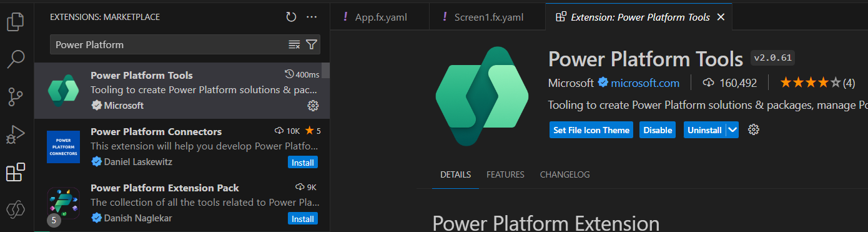The height and width of the screenshot is (232, 868).
Task: Open the Explorer view in activity bar
Action: tap(16, 22)
